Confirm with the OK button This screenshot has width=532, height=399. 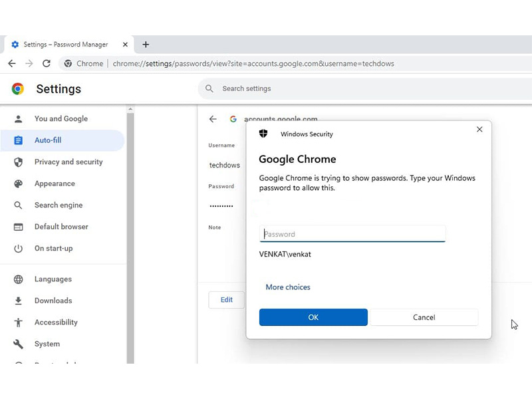tap(313, 317)
